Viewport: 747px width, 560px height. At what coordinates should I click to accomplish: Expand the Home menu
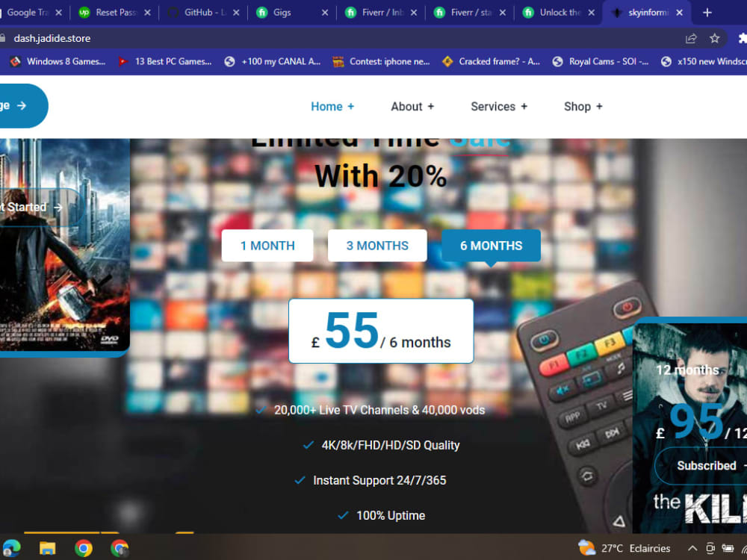(x=332, y=107)
